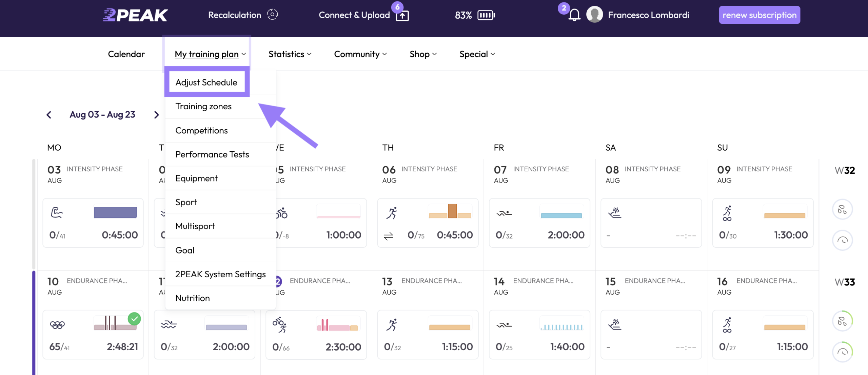Open week 33 gauge circle icon
The image size is (868, 375).
click(842, 352)
